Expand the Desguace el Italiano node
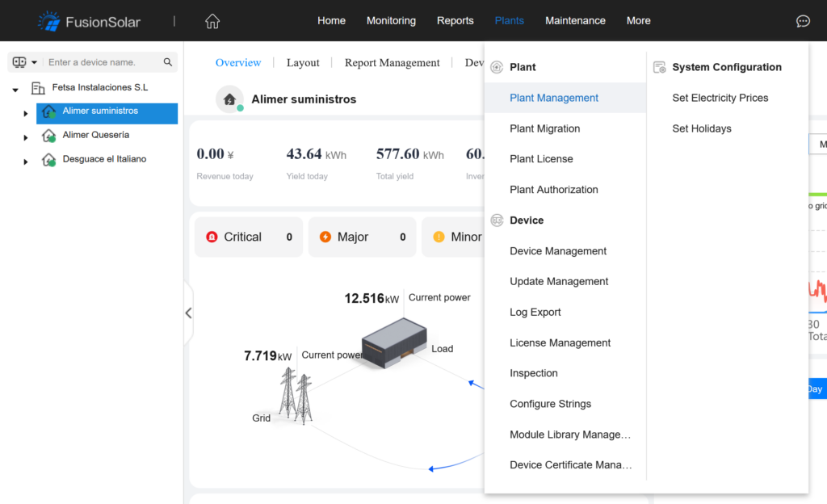827x504 pixels. [x=26, y=162]
